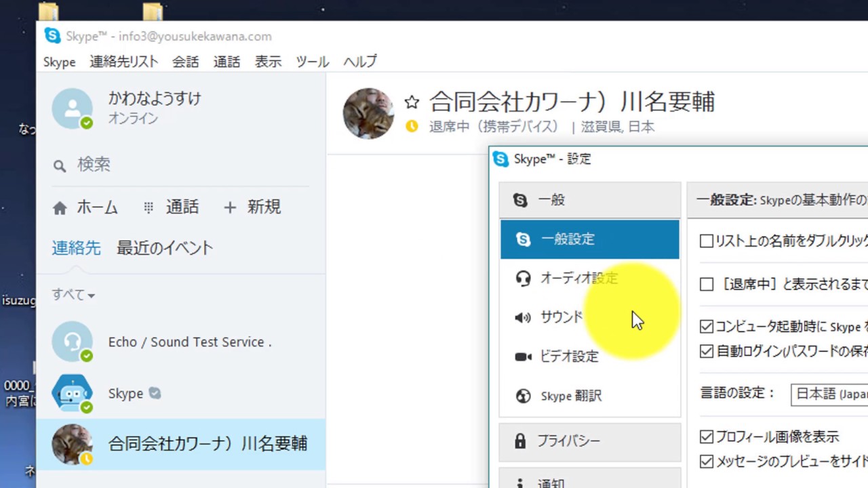Image resolution: width=868 pixels, height=488 pixels.
Task: Uncheck コンピュータ起動時に Skype checkbox
Action: [707, 327]
